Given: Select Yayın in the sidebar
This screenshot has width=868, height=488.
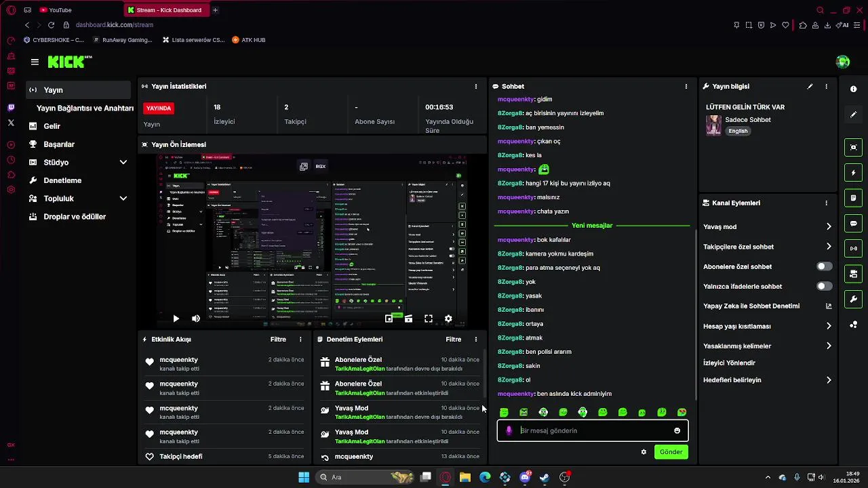Looking at the screenshot, I should pos(78,90).
